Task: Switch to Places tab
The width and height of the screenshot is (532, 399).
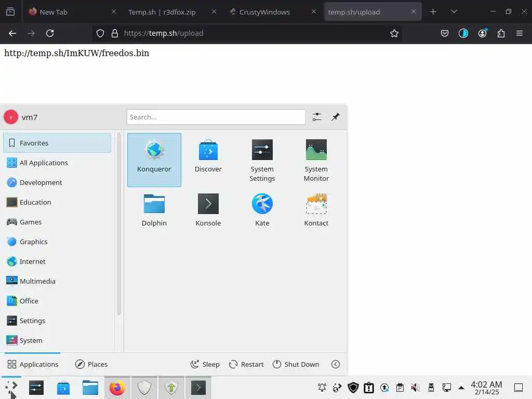Action: [91, 364]
